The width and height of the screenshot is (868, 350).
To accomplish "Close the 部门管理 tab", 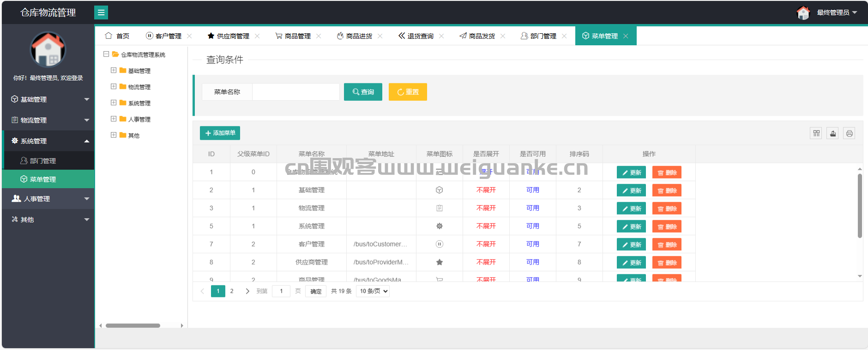I will click(x=564, y=36).
